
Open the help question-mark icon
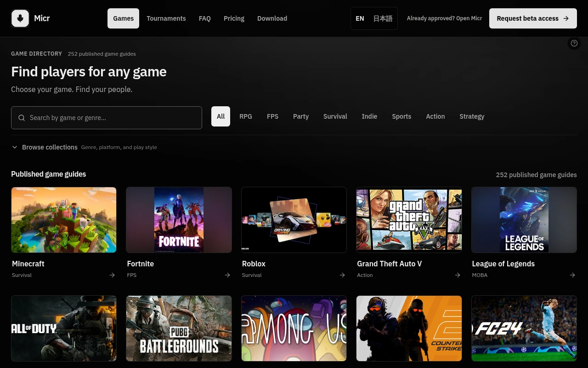[574, 43]
